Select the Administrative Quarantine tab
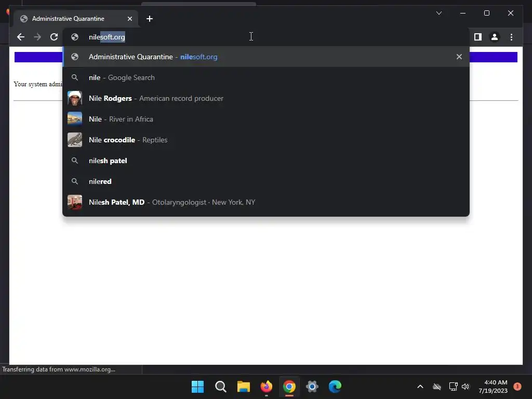 76,19
